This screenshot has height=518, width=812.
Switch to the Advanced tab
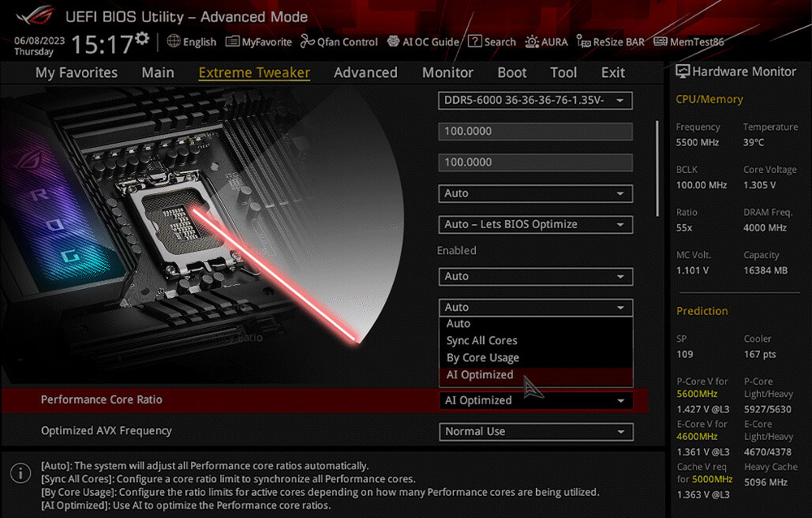pos(365,72)
